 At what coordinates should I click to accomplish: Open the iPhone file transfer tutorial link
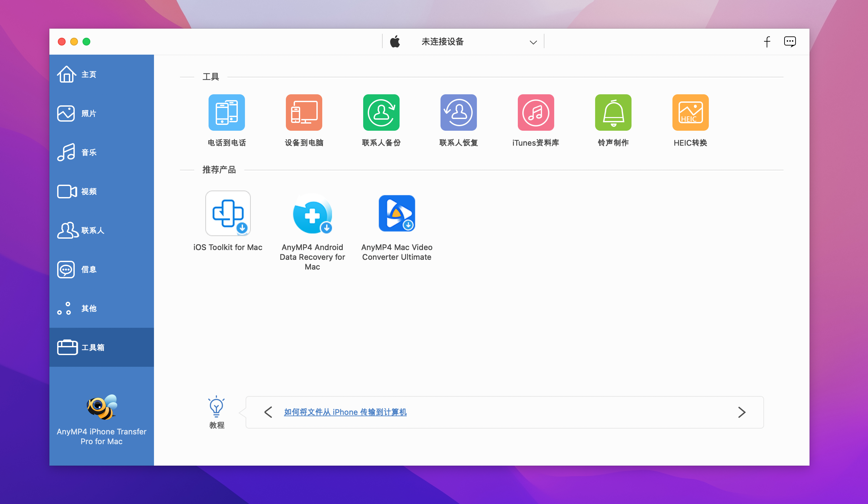345,412
